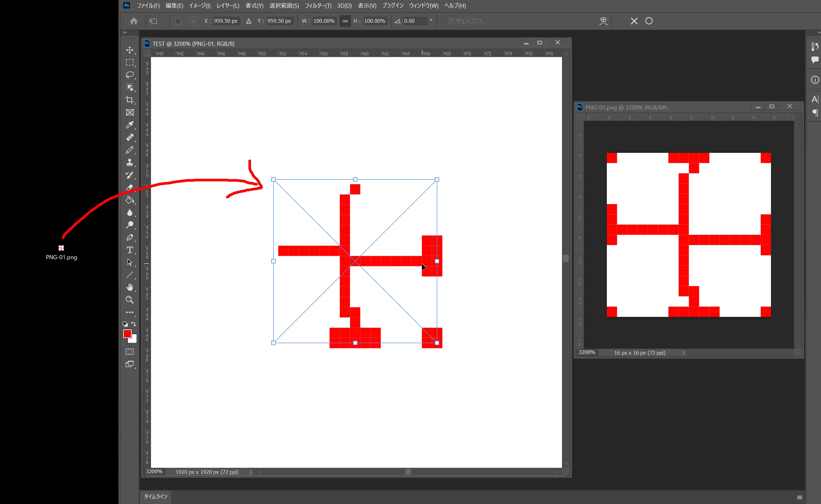Select the Horizontal Type tool
Viewport: 821px width, 504px height.
pos(130,250)
